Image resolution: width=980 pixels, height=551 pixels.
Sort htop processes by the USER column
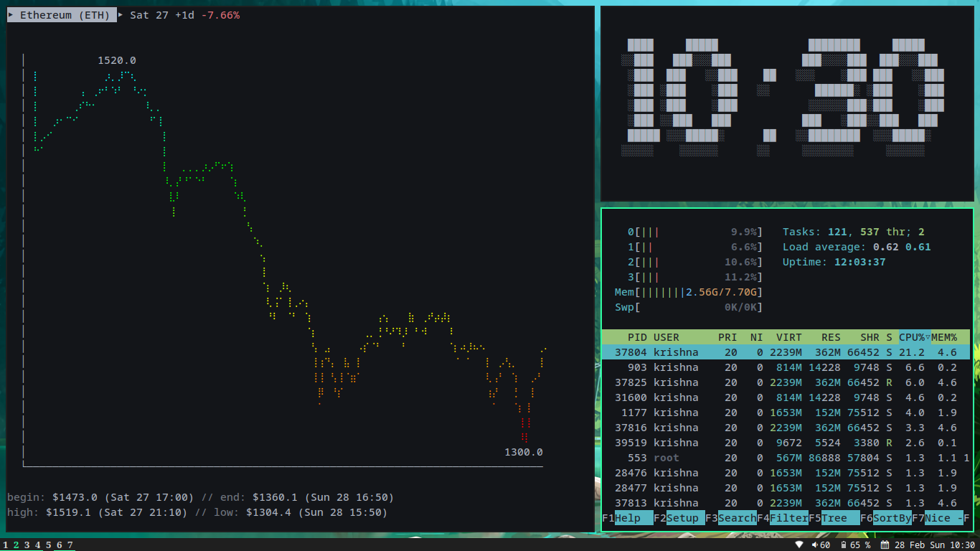coord(666,337)
